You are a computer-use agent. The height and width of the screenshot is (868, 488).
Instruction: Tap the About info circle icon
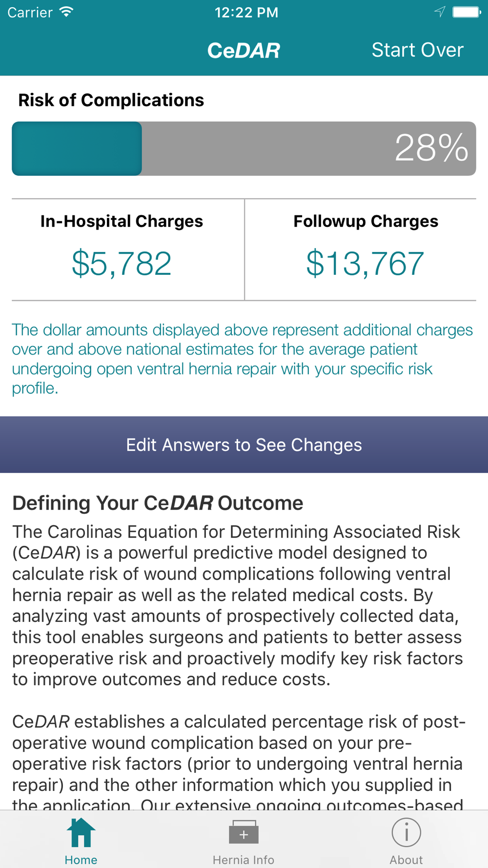(406, 832)
